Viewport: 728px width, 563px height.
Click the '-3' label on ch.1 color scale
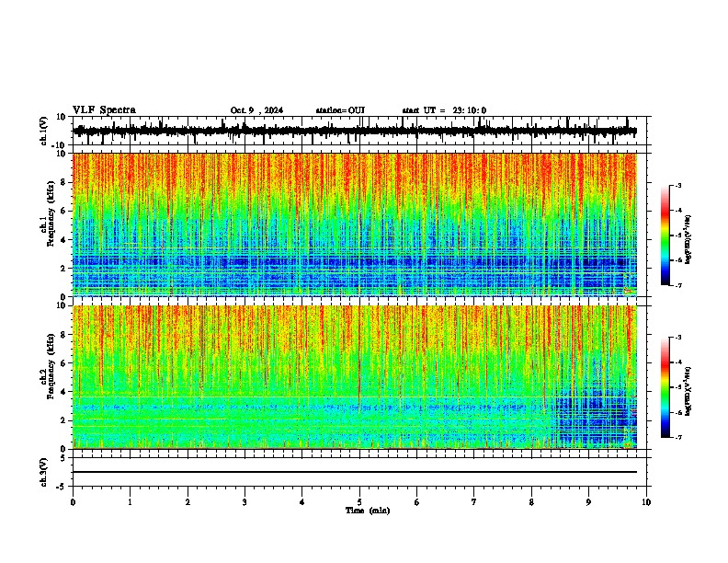pyautogui.click(x=677, y=186)
